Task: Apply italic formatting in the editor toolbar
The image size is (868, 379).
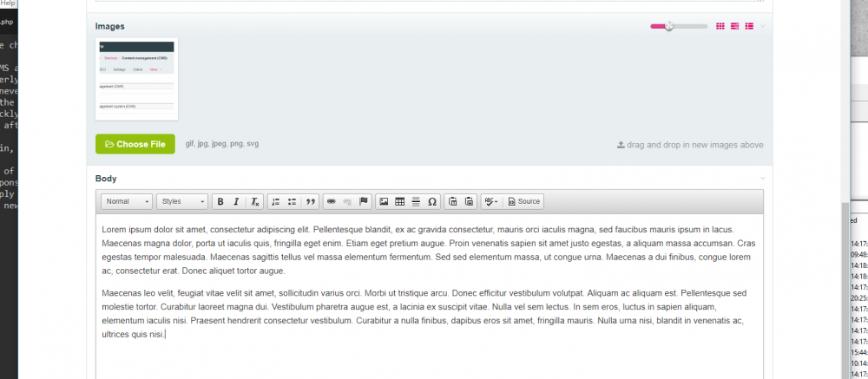Action: point(235,201)
